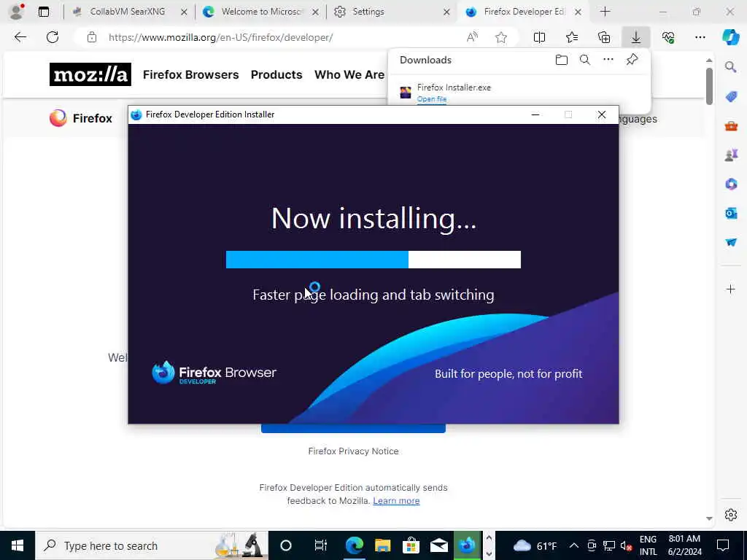Open the muted volume tray icon
The image size is (747, 560).
click(627, 545)
